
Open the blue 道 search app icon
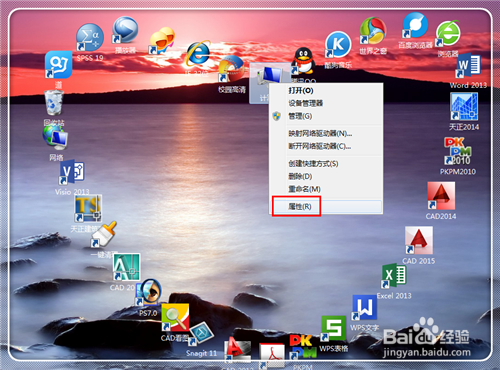click(x=59, y=65)
